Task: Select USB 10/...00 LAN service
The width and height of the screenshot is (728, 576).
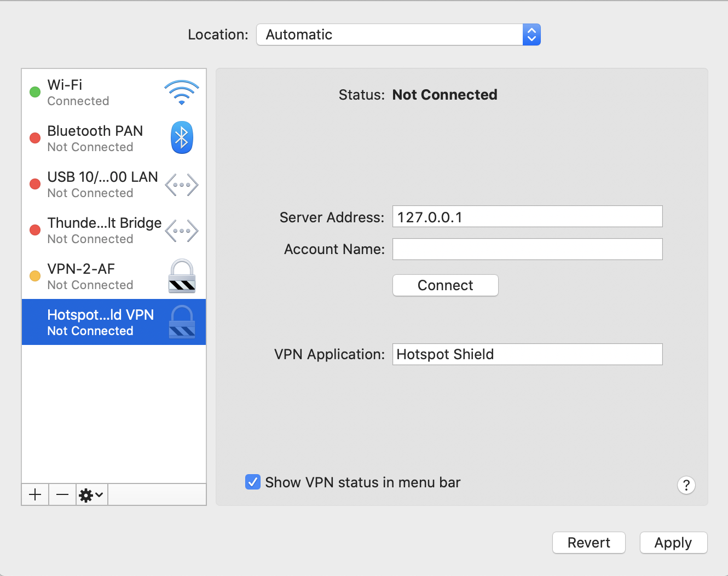Action: 114,184
